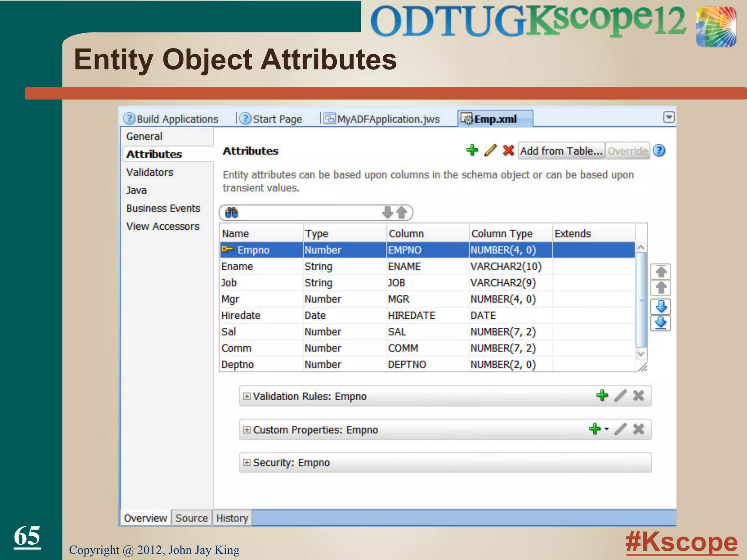Image resolution: width=747 pixels, height=560 pixels.
Task: Select the Deptno attribute row
Action: (427, 365)
